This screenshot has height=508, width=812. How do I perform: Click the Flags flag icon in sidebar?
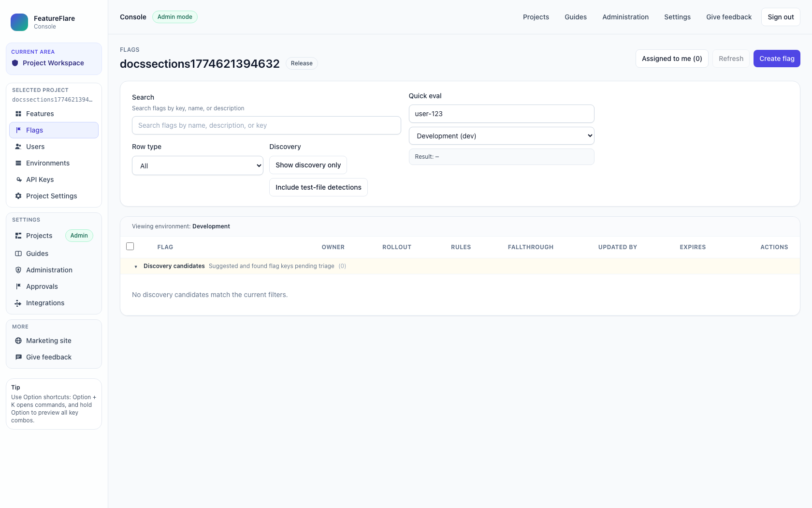pos(18,130)
